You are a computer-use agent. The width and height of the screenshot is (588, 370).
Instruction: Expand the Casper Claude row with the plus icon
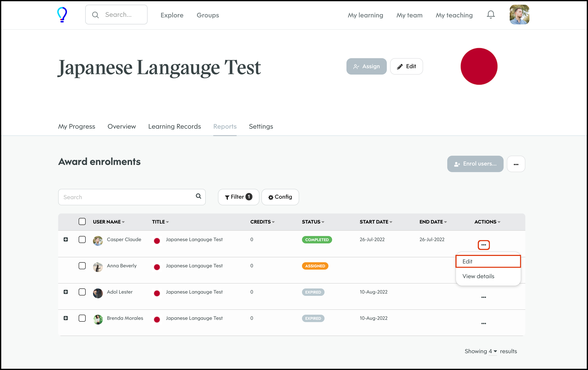pyautogui.click(x=66, y=239)
